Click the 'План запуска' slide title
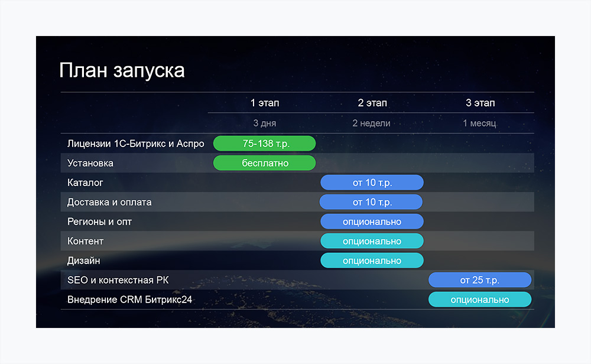This screenshot has width=591, height=364. click(122, 70)
